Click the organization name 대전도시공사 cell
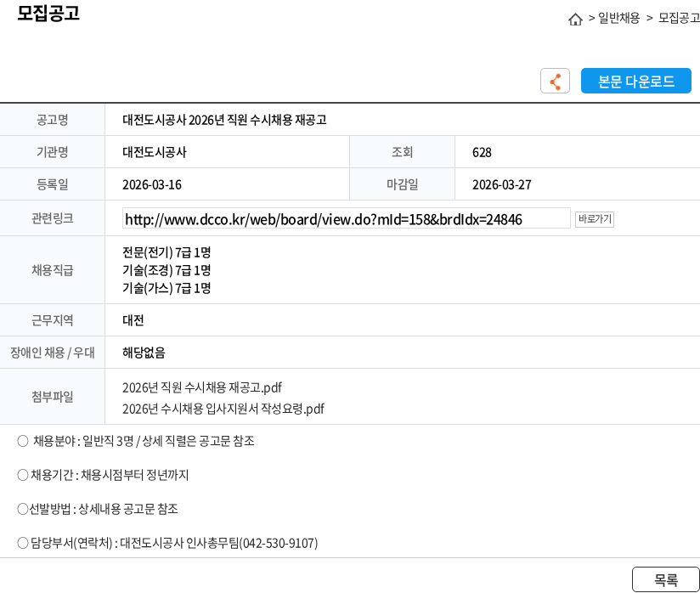This screenshot has height=593, width=700. [155, 152]
